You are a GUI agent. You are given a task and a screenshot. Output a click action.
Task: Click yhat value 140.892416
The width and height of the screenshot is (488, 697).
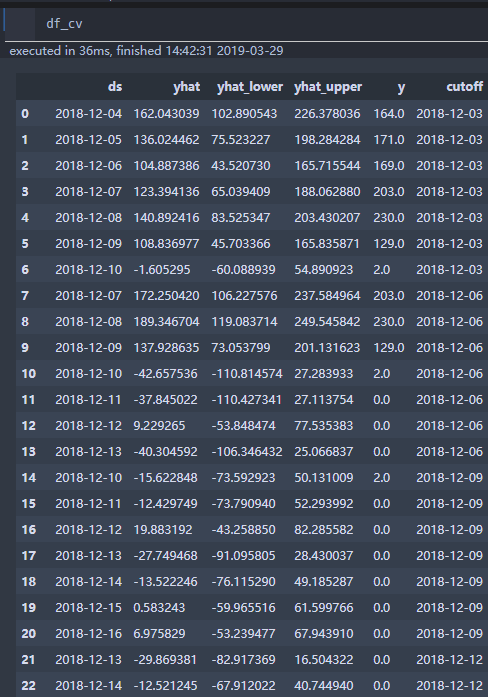tap(166, 218)
